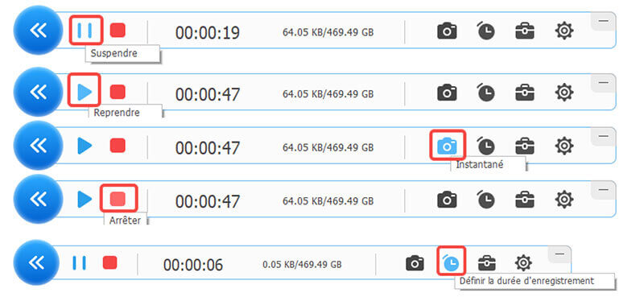Pause recording via highlighted Suspendre button
Viewport: 644px width, 297px height.
coord(85,30)
